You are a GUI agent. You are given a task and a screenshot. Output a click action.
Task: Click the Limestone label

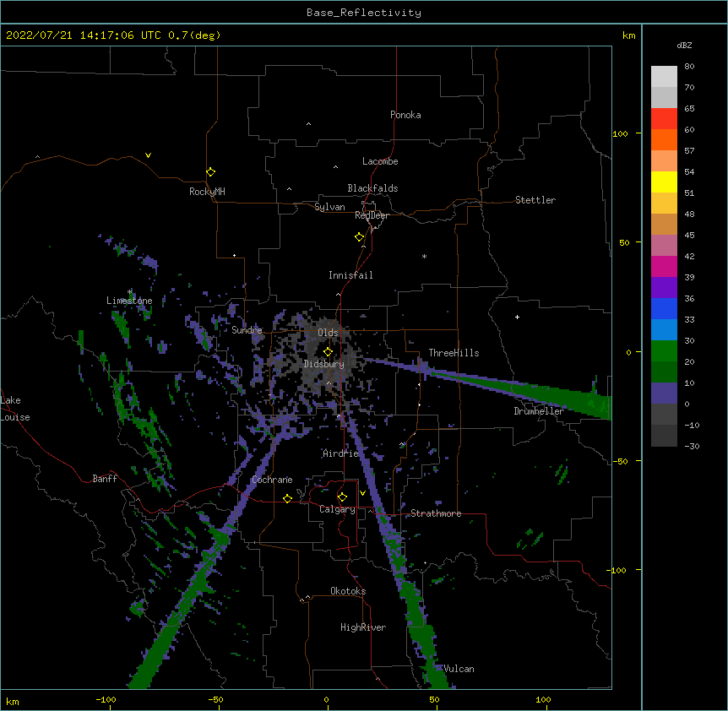pyautogui.click(x=129, y=301)
